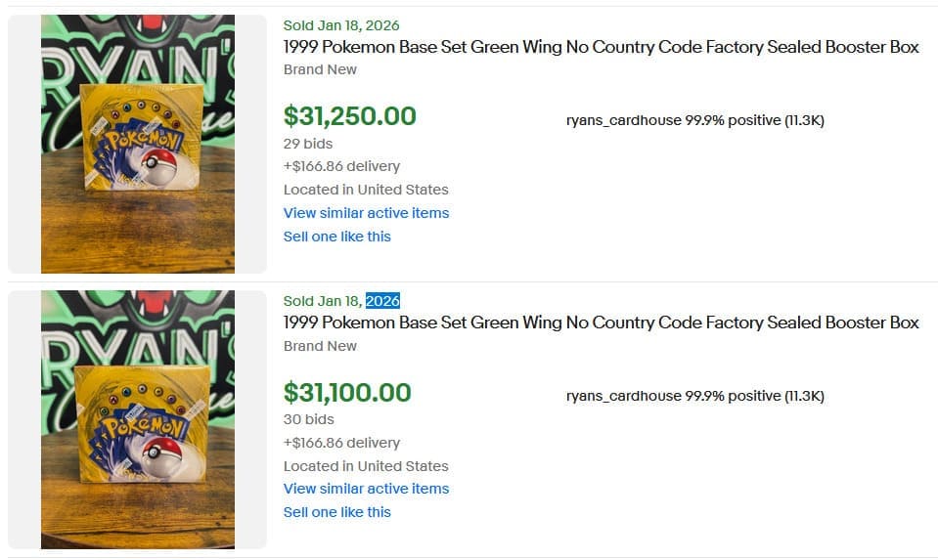
Task: View similar active items for $31,250.00 listing
Action: click(366, 213)
